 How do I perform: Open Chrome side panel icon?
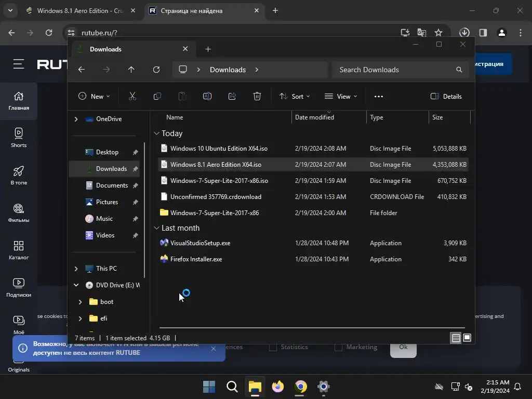click(x=483, y=33)
